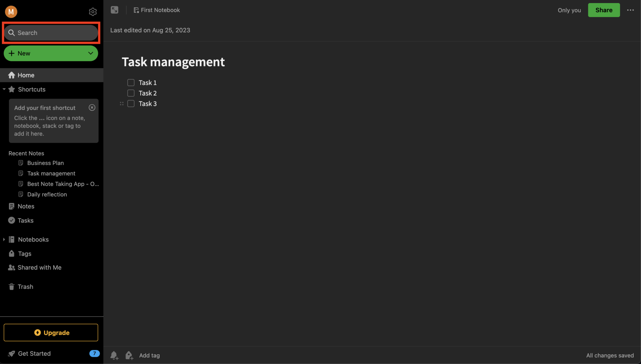641x364 pixels.
Task: Go to Tasks in the sidebar
Action: 25,221
